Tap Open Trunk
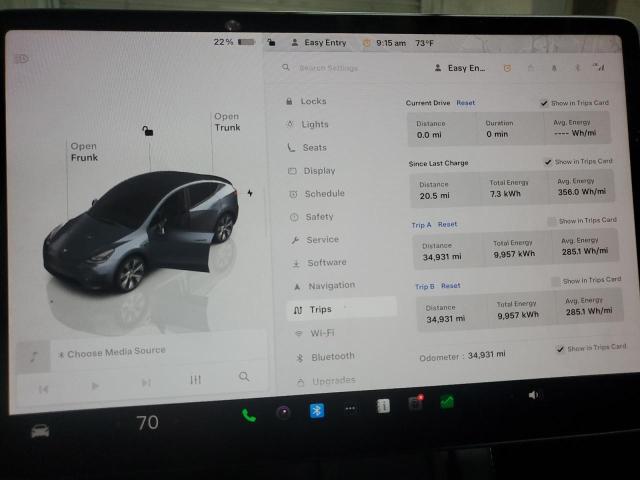The width and height of the screenshot is (640, 480). click(x=227, y=122)
